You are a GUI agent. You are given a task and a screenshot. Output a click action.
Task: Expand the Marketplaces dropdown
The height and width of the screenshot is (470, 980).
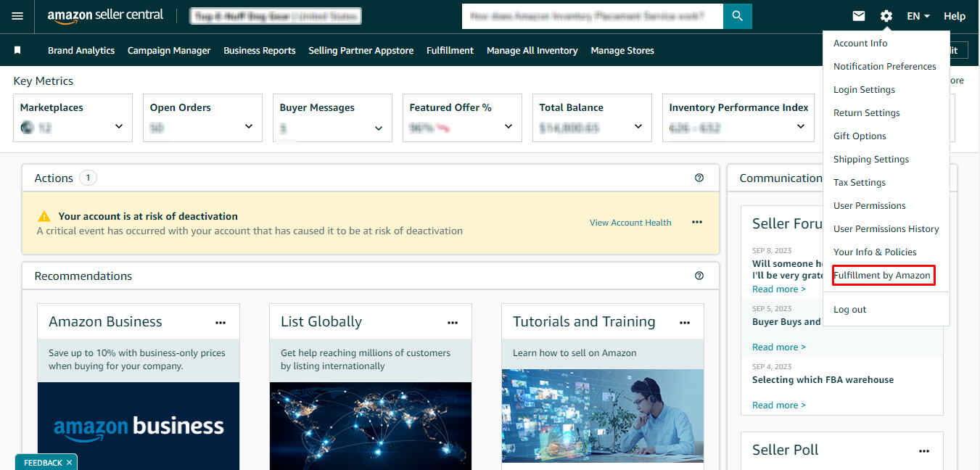pos(118,125)
